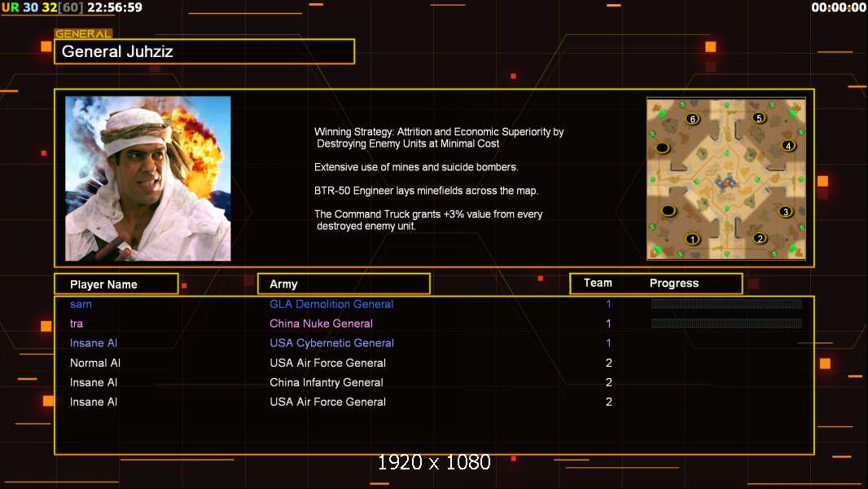The image size is (868, 489).
Task: Click the orange GENERAL label tag
Action: (83, 33)
